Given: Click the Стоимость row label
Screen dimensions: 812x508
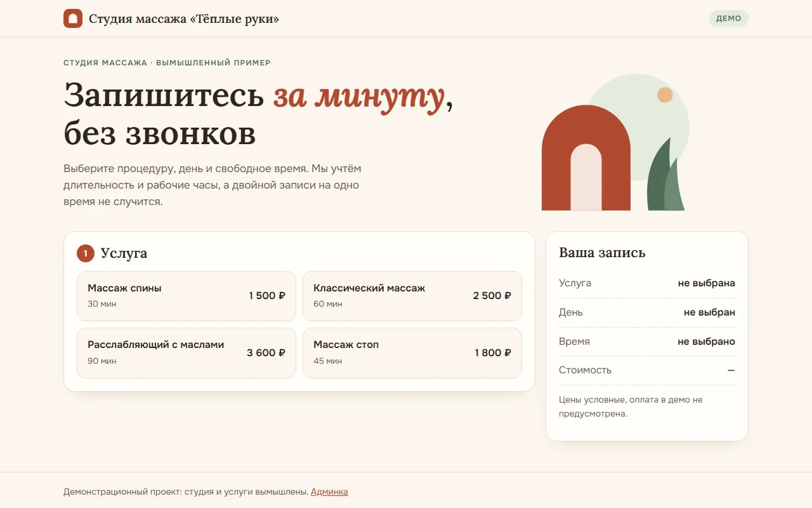Looking at the screenshot, I should point(586,370).
